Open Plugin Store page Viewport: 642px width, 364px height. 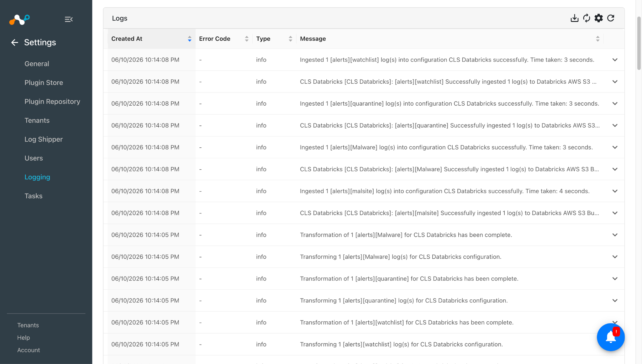click(44, 82)
